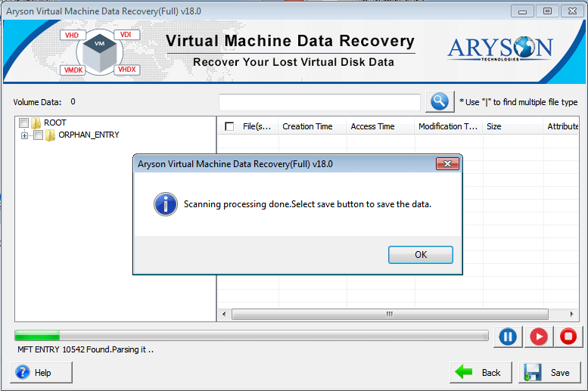Viewport: 588px width, 391px height.
Task: Sort by Modification Time column
Action: (x=449, y=126)
